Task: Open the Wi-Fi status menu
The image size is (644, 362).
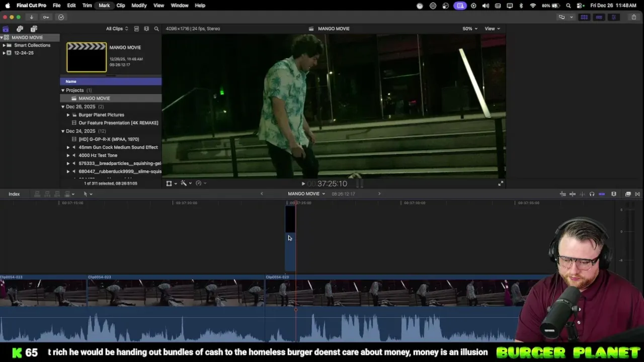Action: click(533, 6)
